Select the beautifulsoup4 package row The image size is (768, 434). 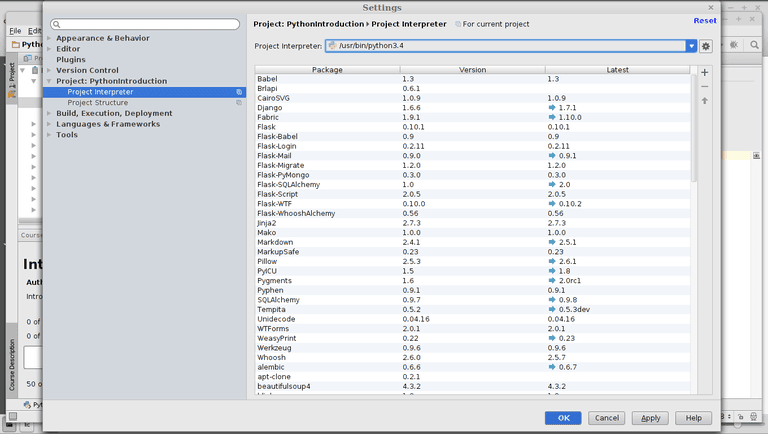(472, 386)
